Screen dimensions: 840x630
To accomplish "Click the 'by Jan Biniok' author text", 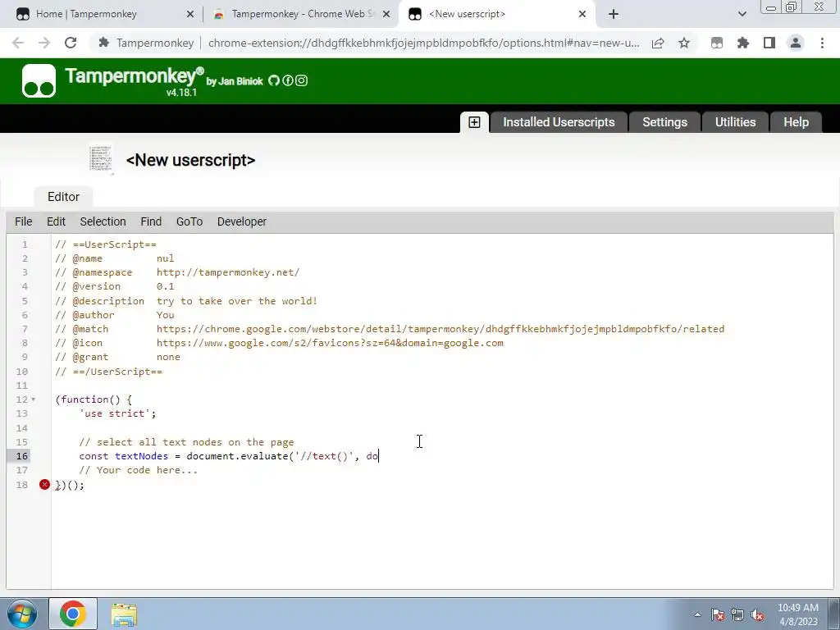I will pyautogui.click(x=235, y=81).
